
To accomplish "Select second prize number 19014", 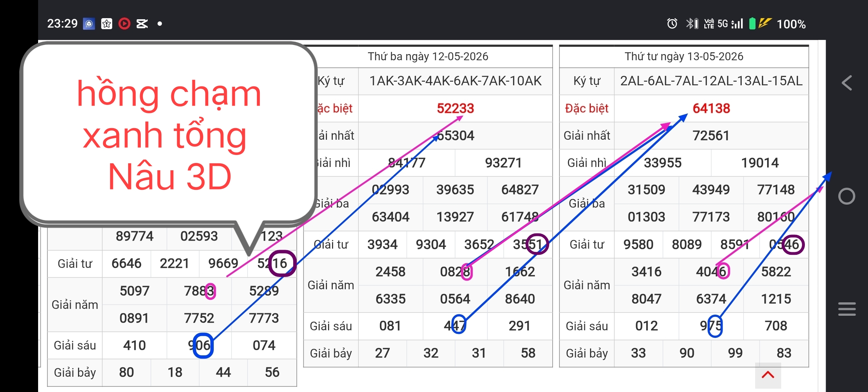I will click(x=760, y=163).
